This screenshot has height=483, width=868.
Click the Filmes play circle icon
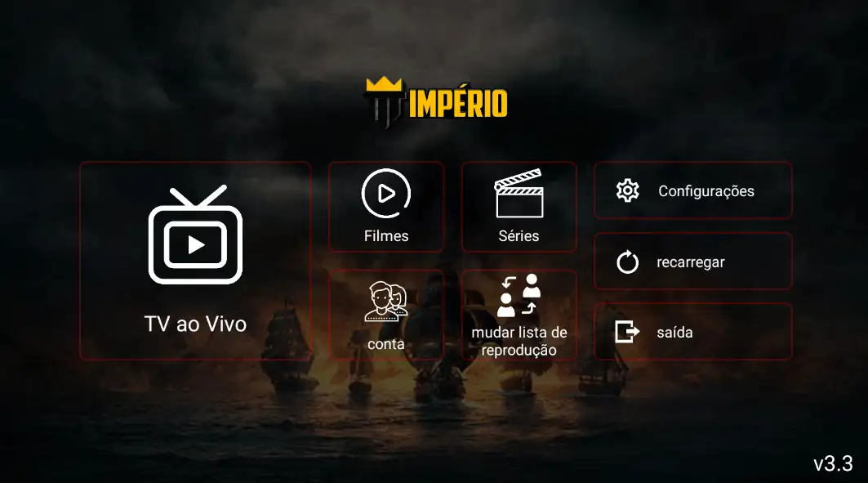coord(386,194)
